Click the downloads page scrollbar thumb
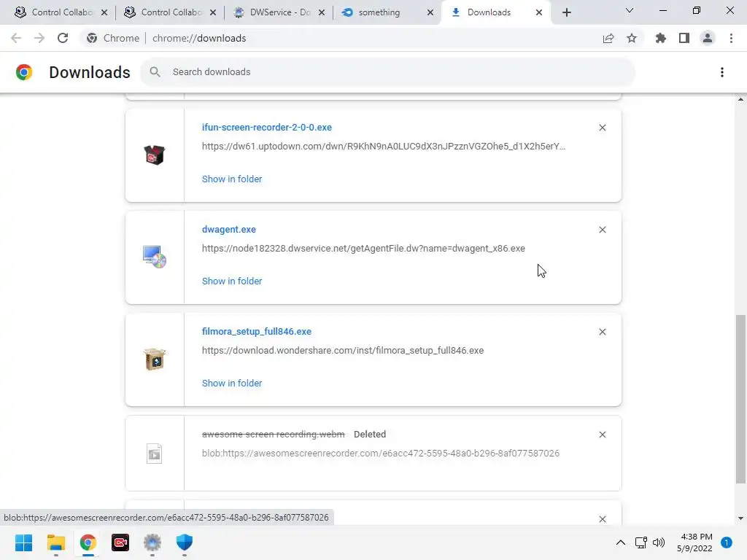The width and height of the screenshot is (747, 560). pyautogui.click(x=740, y=399)
